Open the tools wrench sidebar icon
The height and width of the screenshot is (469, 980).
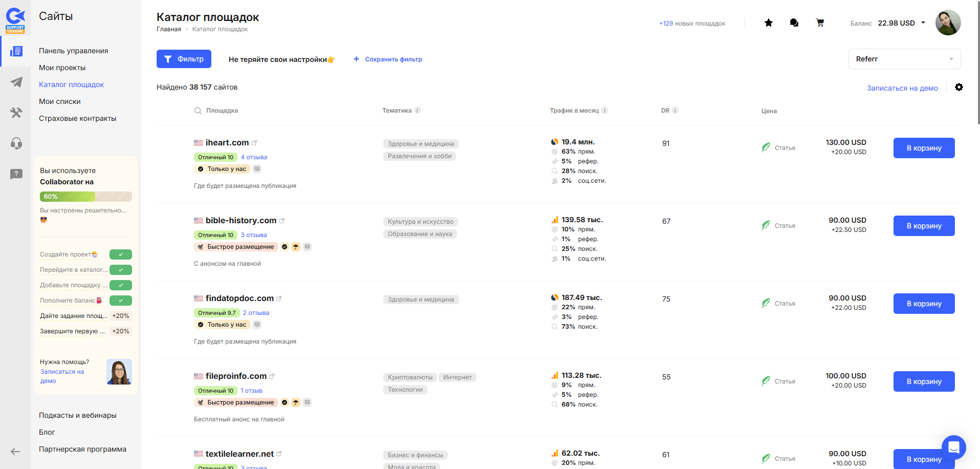[16, 113]
